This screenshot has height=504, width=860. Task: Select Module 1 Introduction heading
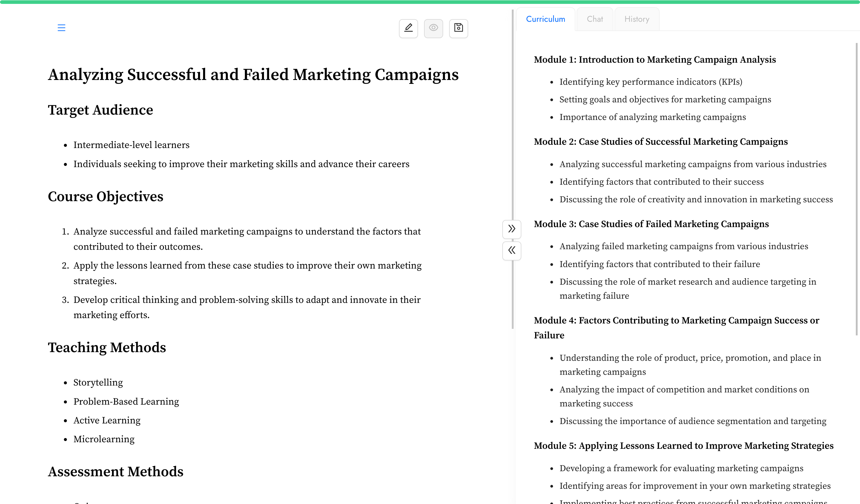pos(654,60)
